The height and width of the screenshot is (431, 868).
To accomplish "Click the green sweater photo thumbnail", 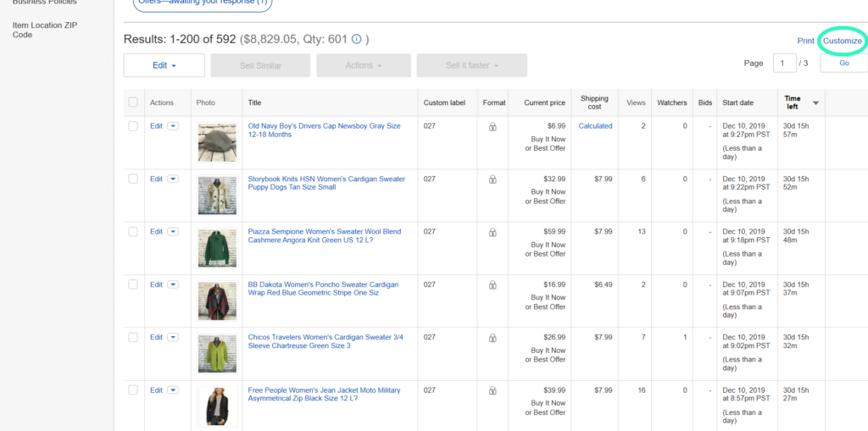I will [217, 248].
